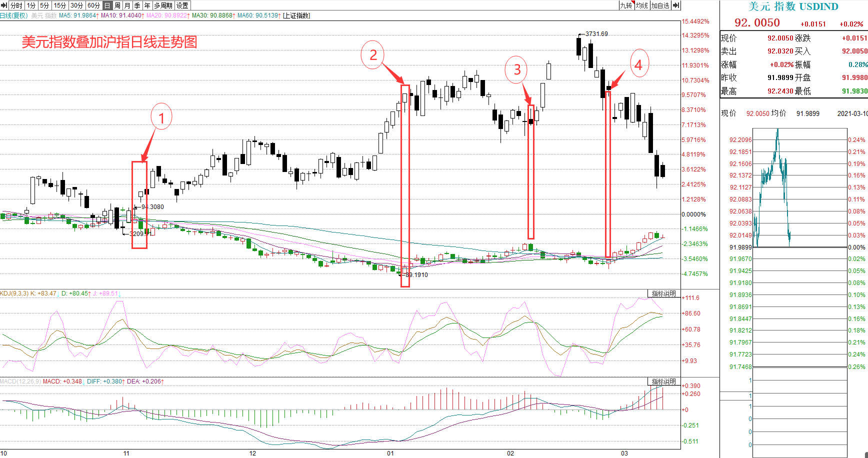Select the 60分 period tab
Viewport: 868px width, 458px height.
(94, 5)
